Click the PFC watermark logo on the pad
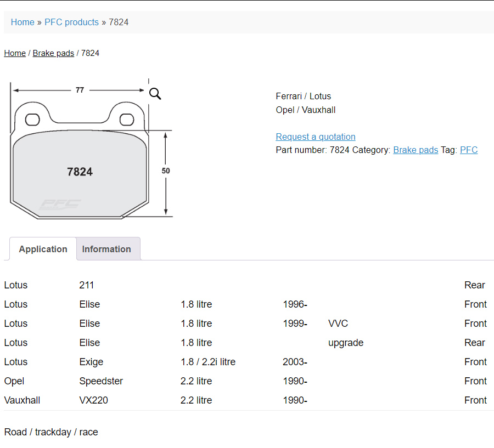The height and width of the screenshot is (448, 494). pyautogui.click(x=60, y=204)
